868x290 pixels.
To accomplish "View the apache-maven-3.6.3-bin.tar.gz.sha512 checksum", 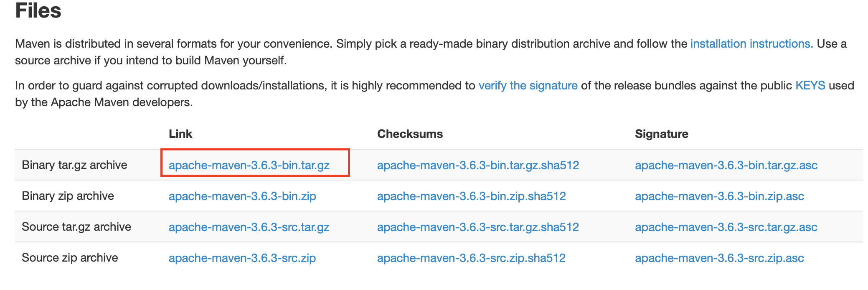I will coord(478,165).
